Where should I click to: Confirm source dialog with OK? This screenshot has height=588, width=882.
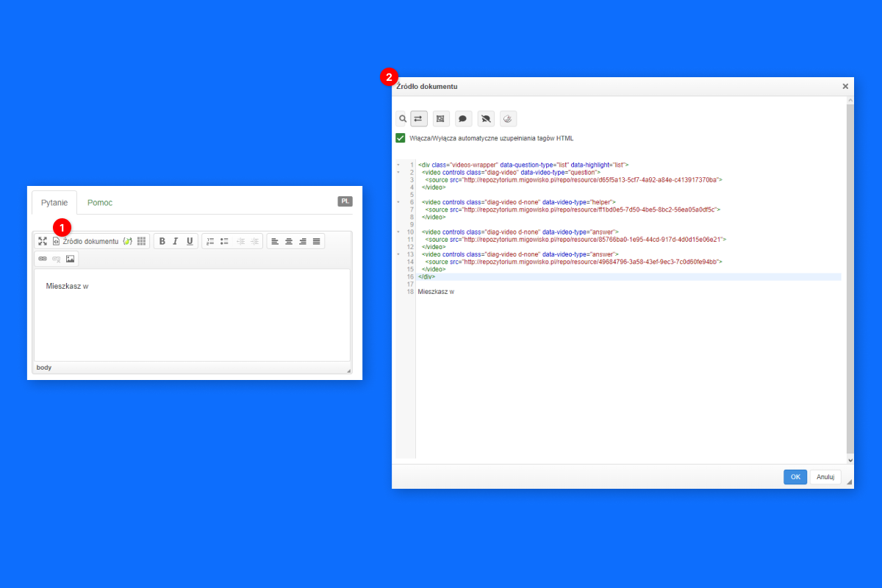pos(795,477)
